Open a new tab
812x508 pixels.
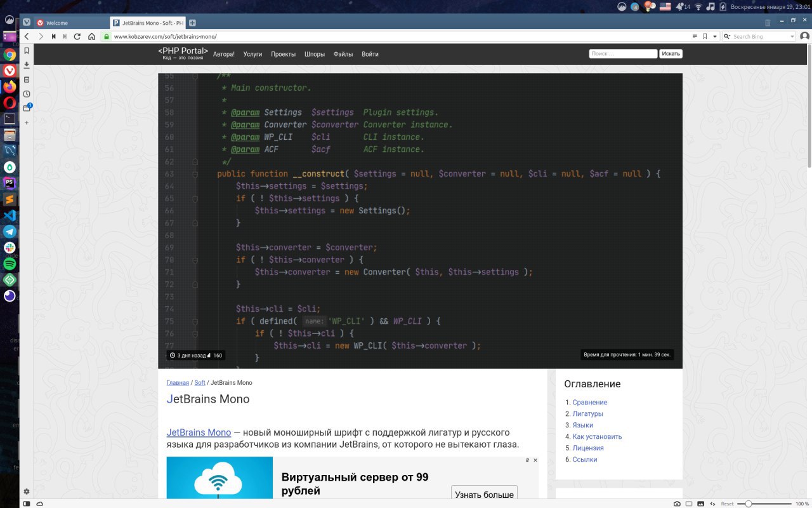coord(192,23)
